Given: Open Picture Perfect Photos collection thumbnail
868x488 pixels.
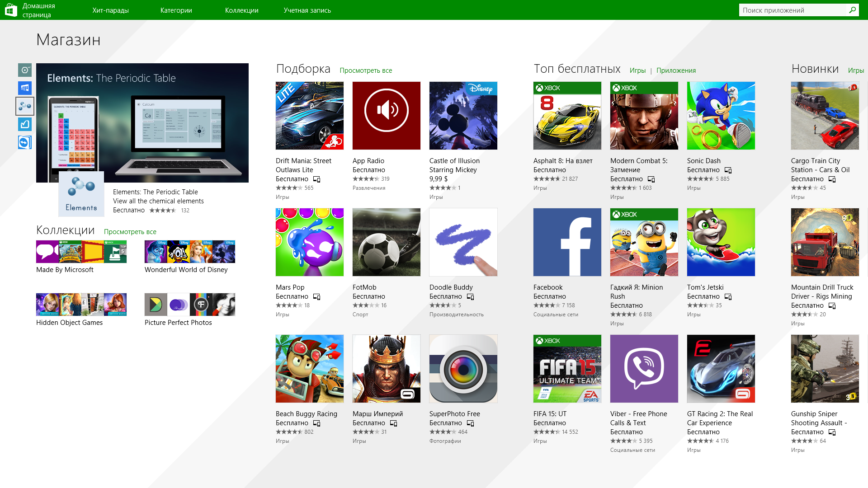Looking at the screenshot, I should pos(190,305).
